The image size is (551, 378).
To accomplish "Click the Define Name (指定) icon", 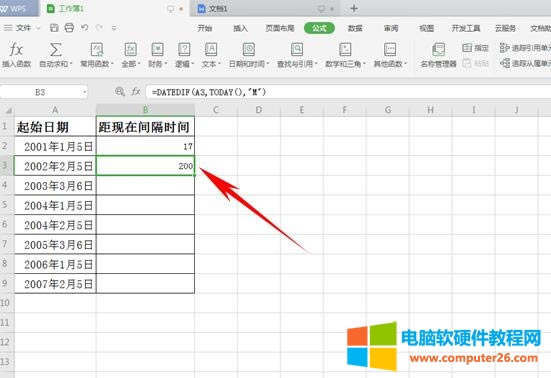I will pos(467,48).
